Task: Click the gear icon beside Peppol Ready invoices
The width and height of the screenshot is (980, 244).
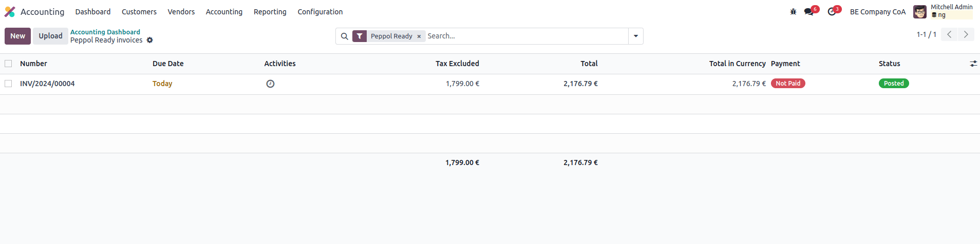Action: click(x=150, y=40)
